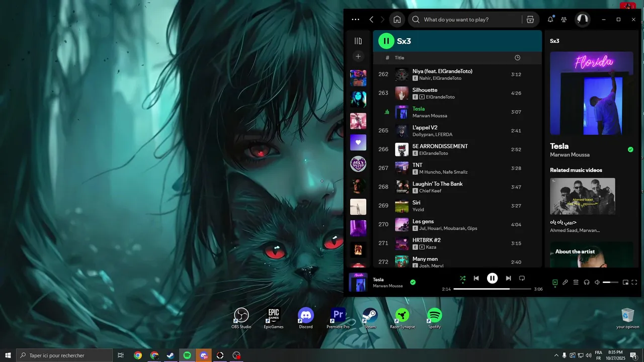
Task: Skip to next track
Action: pyautogui.click(x=508, y=278)
